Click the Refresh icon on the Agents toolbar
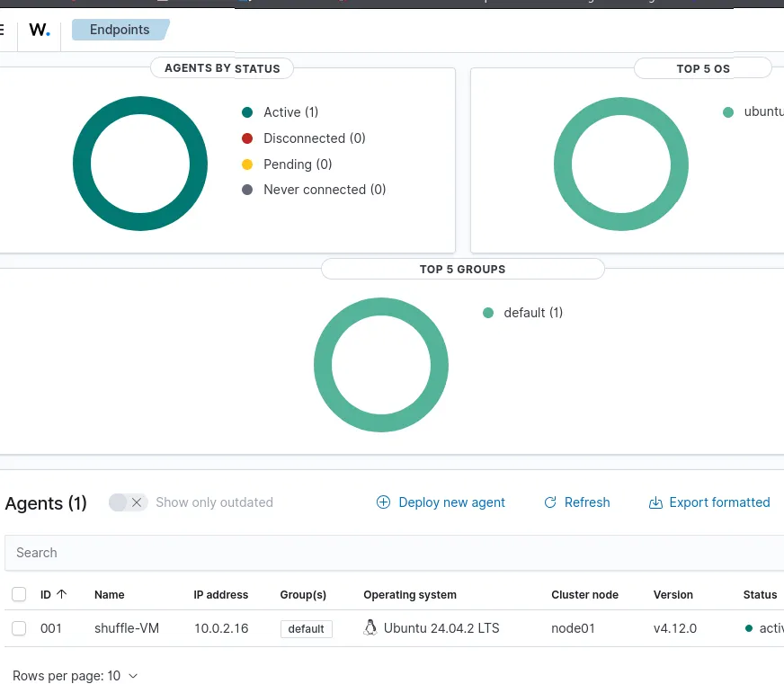 (x=549, y=502)
